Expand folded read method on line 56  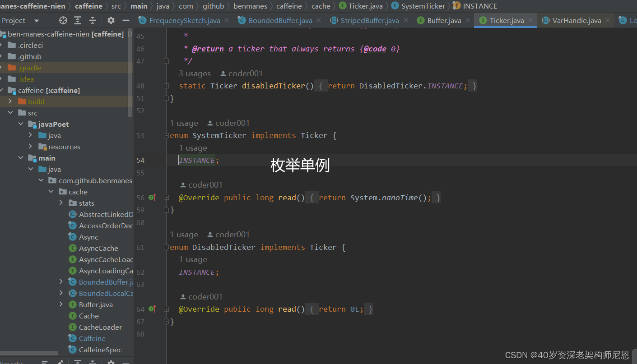point(166,198)
